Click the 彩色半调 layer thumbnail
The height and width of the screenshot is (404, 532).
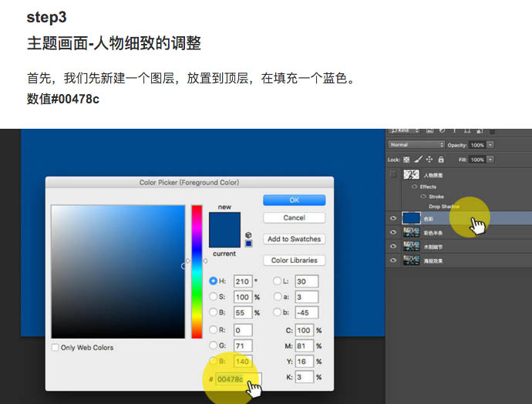411,232
